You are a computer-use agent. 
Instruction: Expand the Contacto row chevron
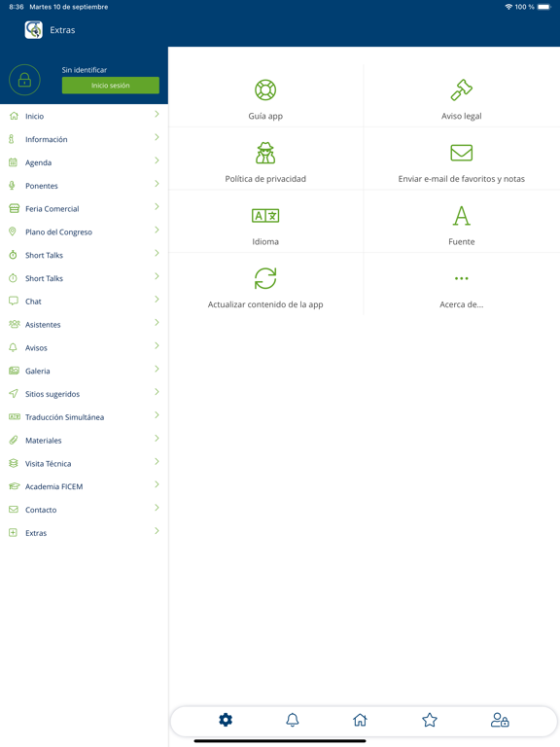tap(157, 508)
